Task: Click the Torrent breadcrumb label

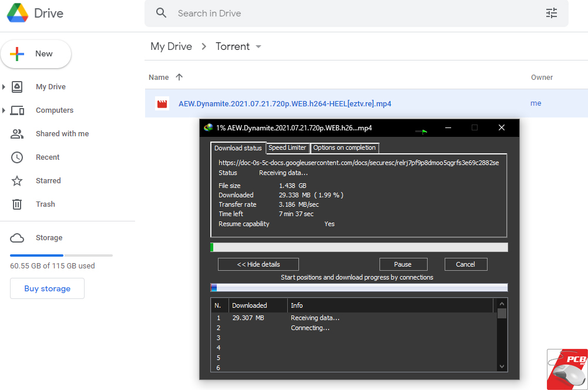Action: point(233,46)
